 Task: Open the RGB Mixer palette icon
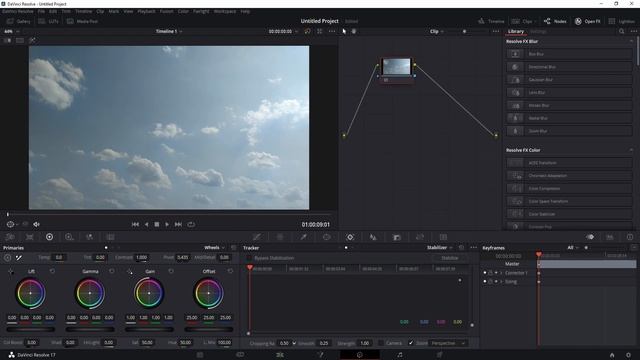[89, 237]
